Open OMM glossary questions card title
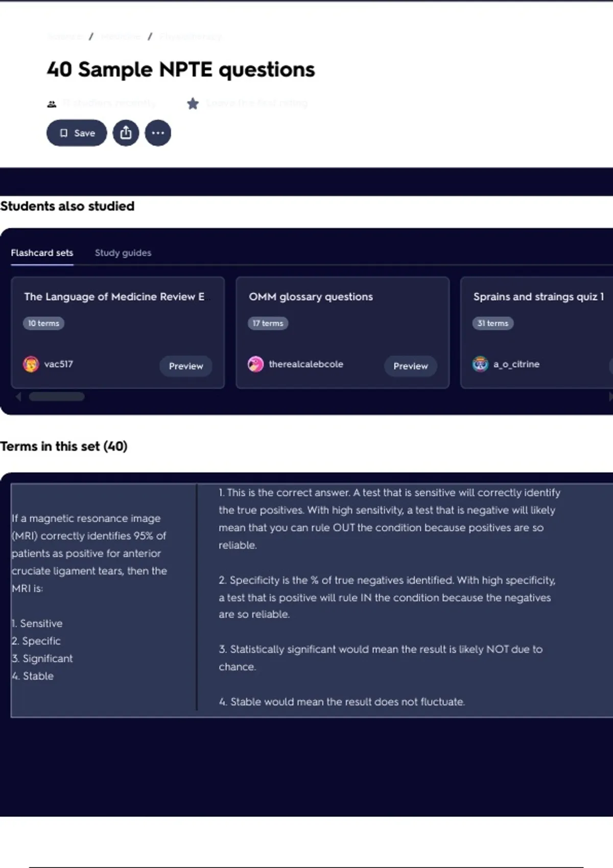 (311, 297)
